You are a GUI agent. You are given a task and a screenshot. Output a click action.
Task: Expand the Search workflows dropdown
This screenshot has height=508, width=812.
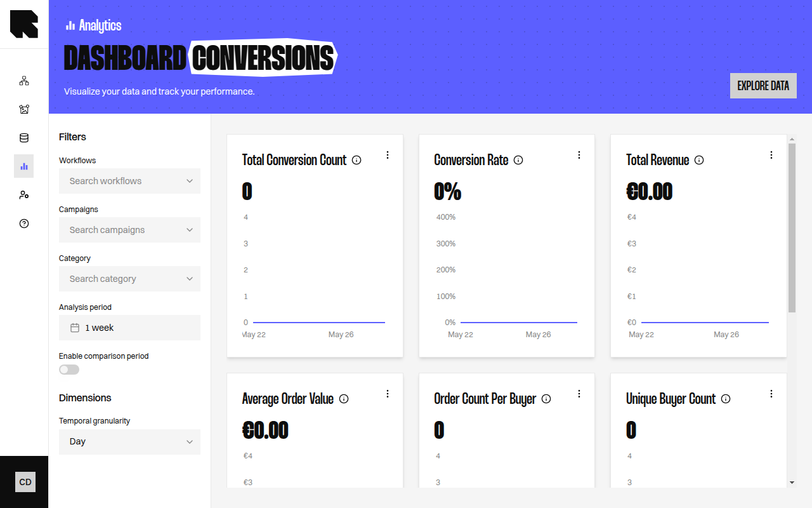click(129, 181)
